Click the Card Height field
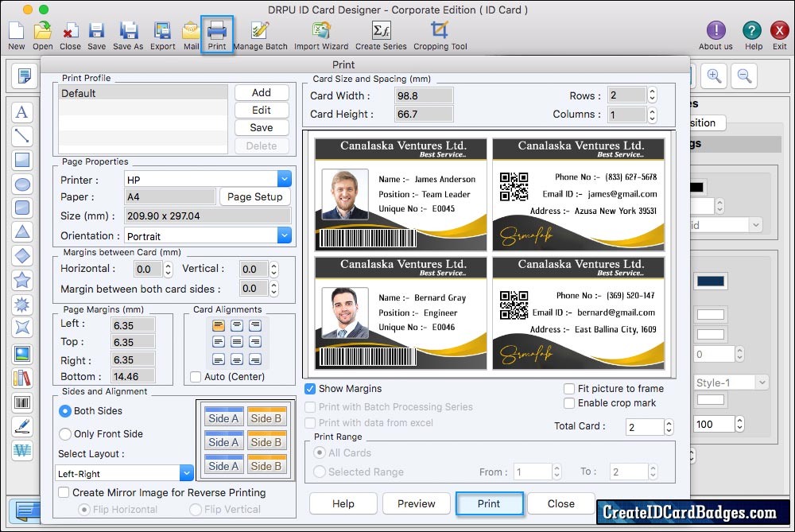The width and height of the screenshot is (795, 532). [424, 114]
